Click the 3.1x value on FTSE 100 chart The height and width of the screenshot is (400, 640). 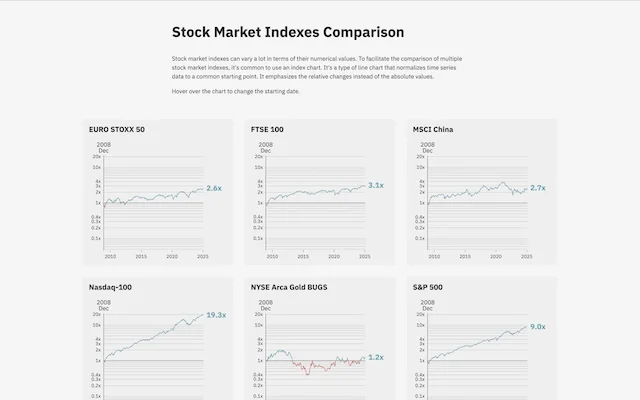[x=376, y=185]
